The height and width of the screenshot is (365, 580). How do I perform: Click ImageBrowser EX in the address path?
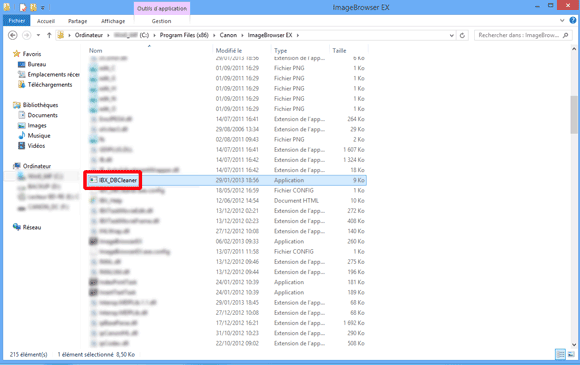[270, 35]
